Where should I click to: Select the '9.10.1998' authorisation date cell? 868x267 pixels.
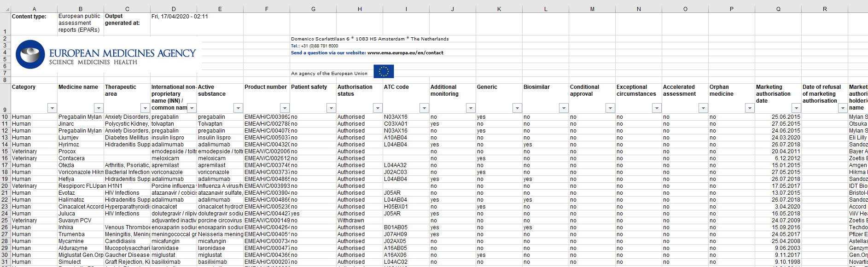778,262
